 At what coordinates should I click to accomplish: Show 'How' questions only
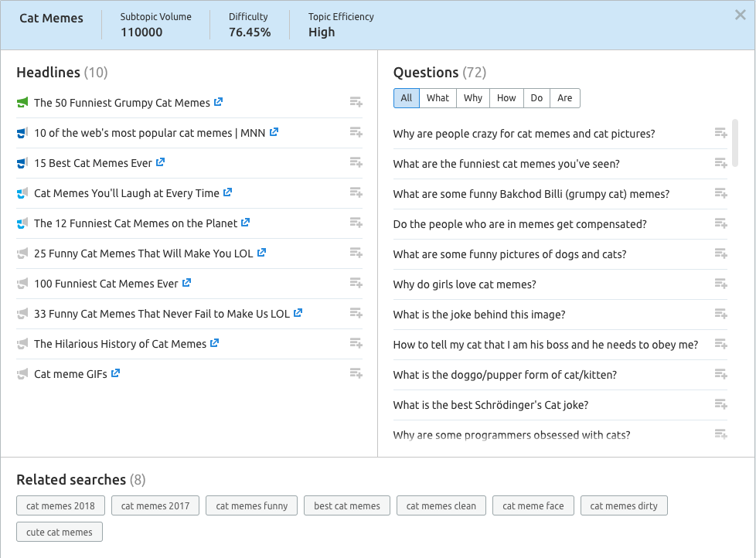[x=506, y=98]
